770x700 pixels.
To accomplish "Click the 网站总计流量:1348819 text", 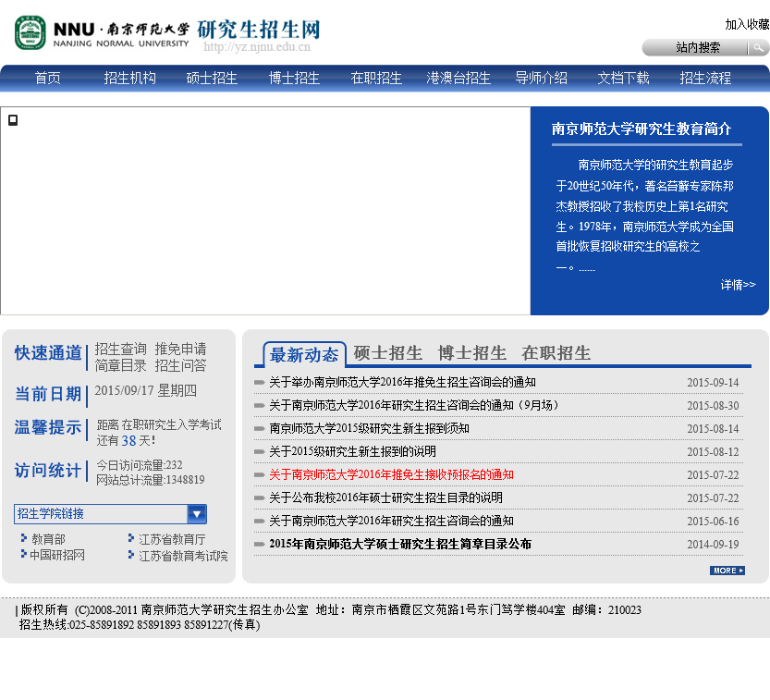I will point(151,479).
